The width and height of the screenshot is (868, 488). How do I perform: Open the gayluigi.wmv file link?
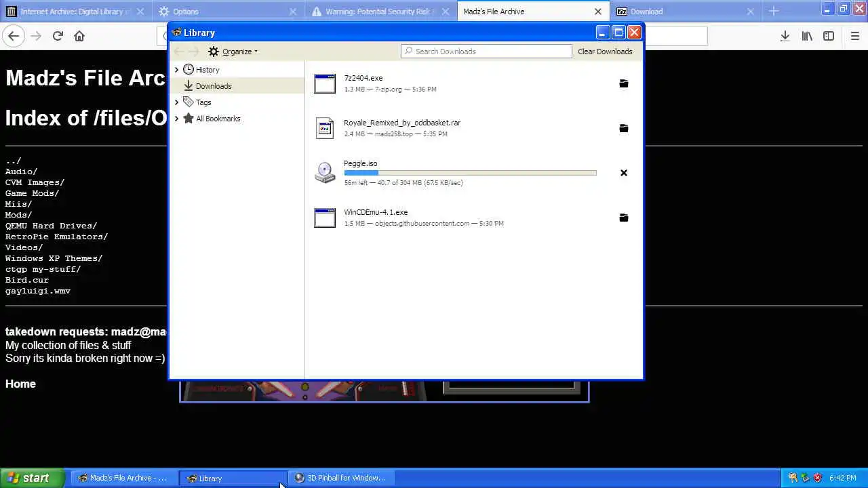click(x=38, y=291)
